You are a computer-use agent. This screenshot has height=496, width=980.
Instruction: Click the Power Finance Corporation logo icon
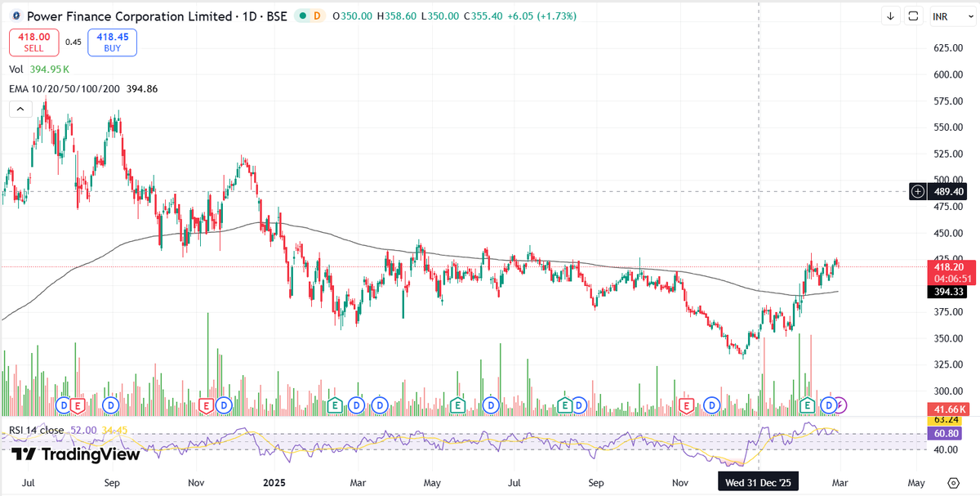(x=16, y=16)
